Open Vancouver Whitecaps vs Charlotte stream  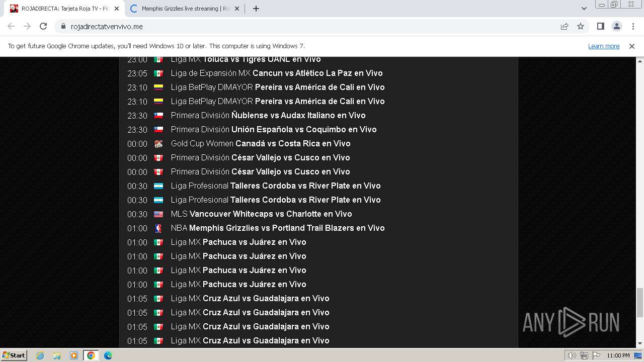(x=271, y=214)
